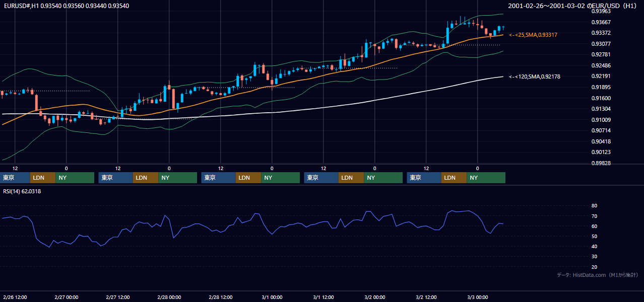Select the 2/27 00:00 time axis label
The height and width of the screenshot is (302, 644).
[x=66, y=297]
